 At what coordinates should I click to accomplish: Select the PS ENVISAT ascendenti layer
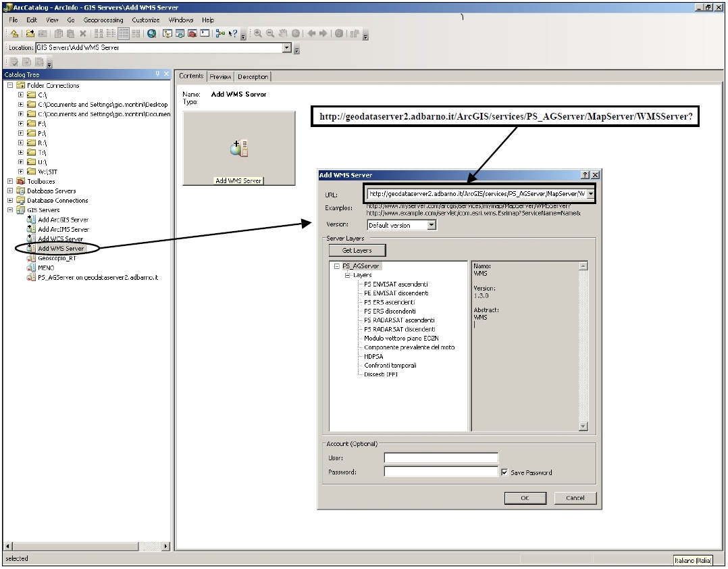pyautogui.click(x=396, y=284)
